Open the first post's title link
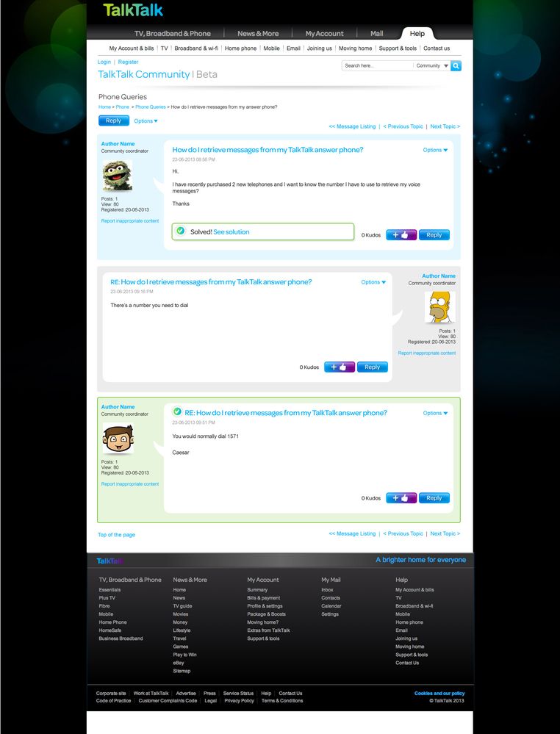The image size is (560, 734). (x=268, y=150)
